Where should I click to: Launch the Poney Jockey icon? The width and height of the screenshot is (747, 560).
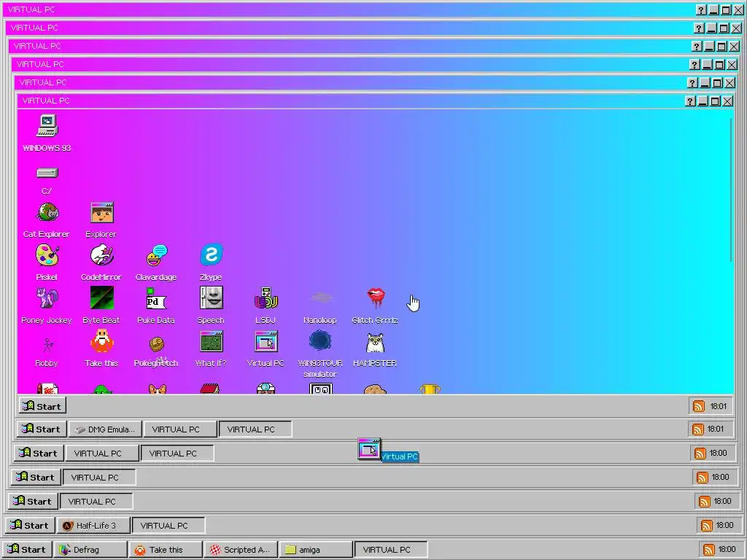47,298
